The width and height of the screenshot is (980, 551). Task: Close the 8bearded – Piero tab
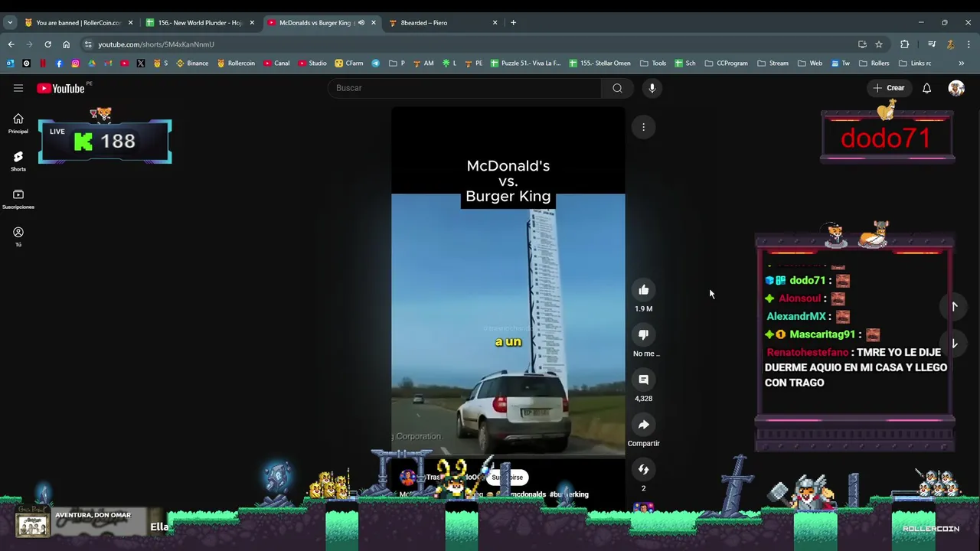pyautogui.click(x=495, y=23)
